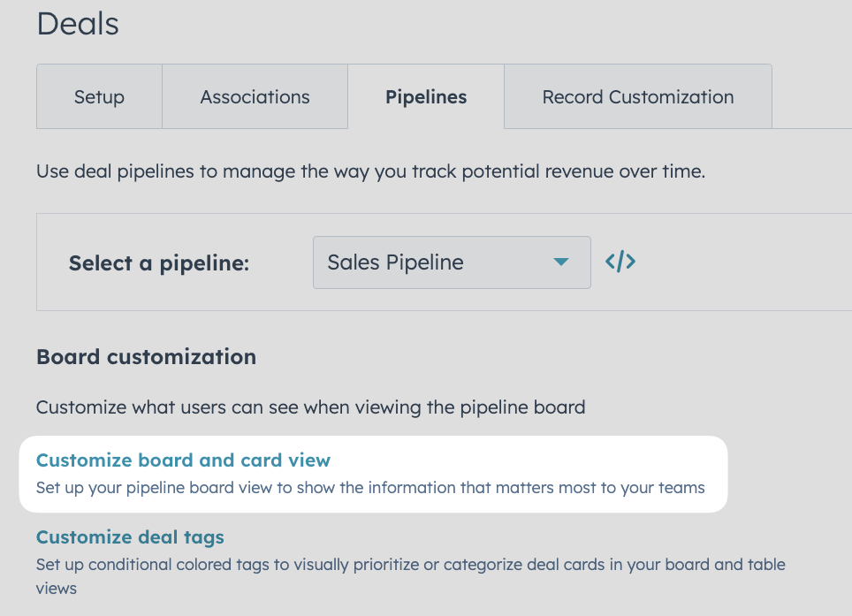Go to the Record Customization tab
This screenshot has width=852, height=616.
(x=638, y=96)
